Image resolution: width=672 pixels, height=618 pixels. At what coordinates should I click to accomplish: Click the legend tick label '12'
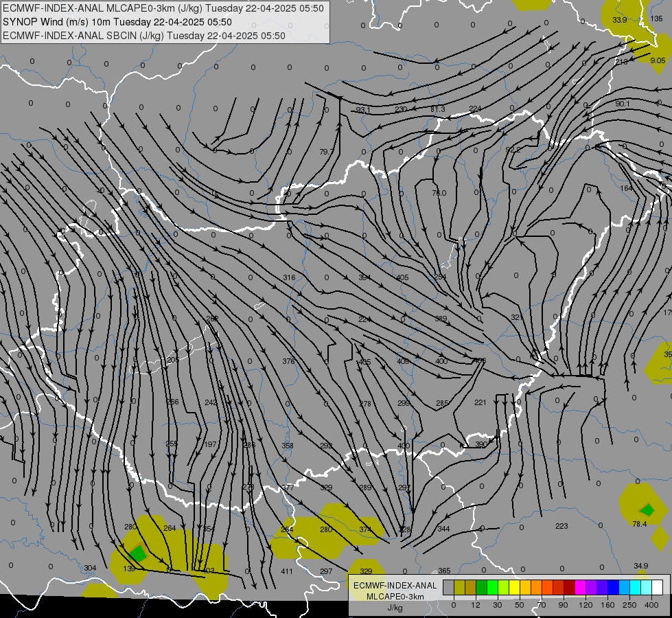(x=476, y=605)
